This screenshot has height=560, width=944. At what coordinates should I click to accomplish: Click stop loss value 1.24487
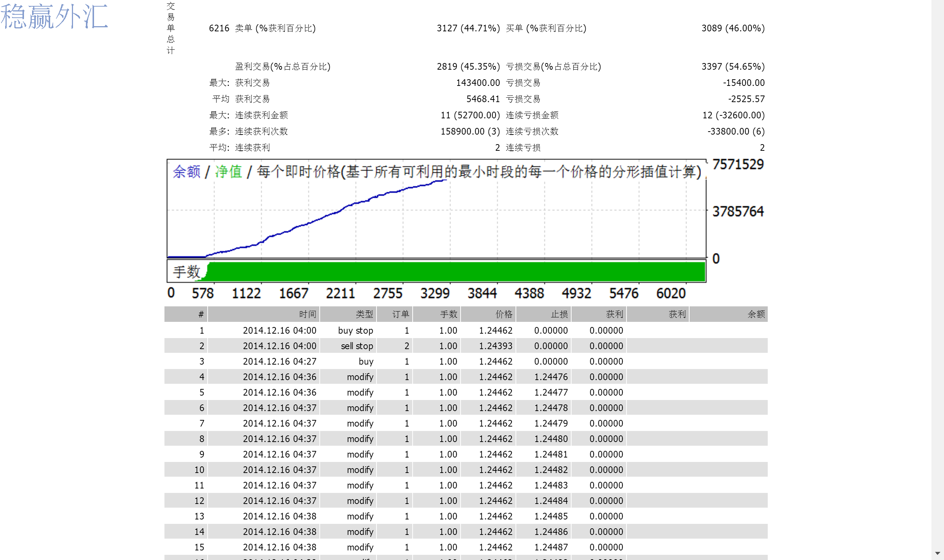(551, 547)
